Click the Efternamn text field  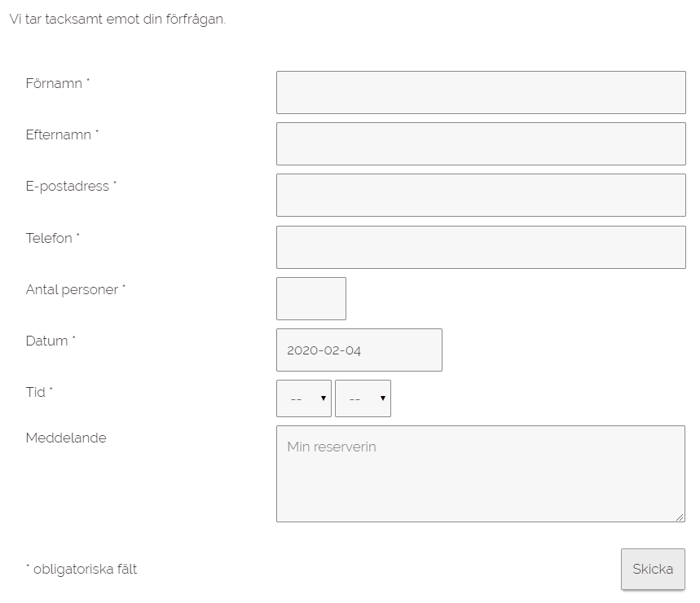481,143
